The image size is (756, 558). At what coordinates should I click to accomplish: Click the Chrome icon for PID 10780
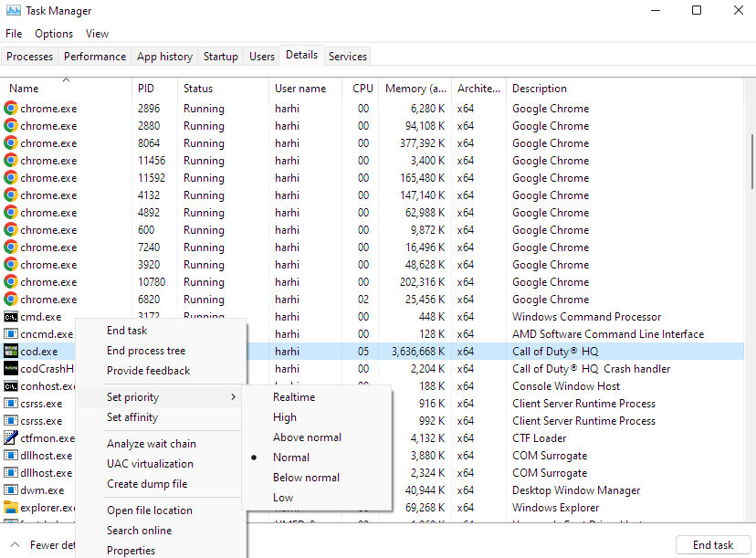11,282
